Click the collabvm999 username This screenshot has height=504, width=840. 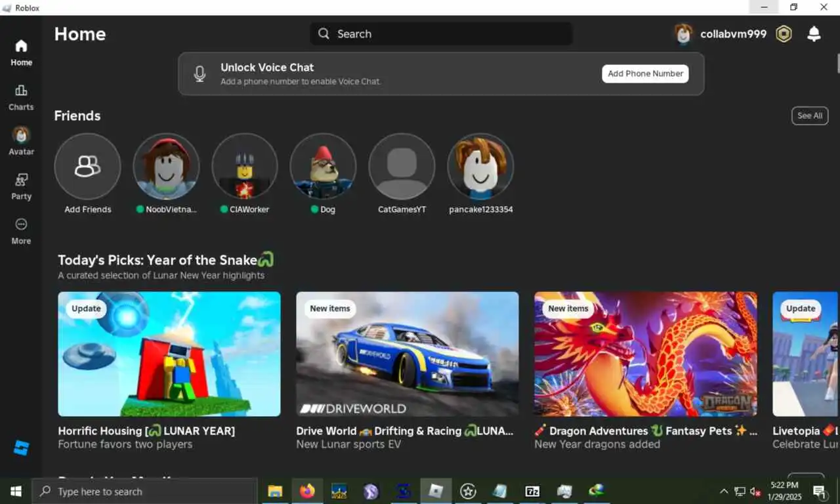tap(733, 34)
